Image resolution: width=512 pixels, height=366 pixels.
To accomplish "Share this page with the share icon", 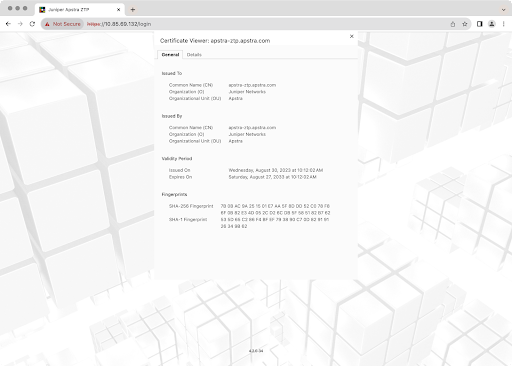I will (453, 24).
